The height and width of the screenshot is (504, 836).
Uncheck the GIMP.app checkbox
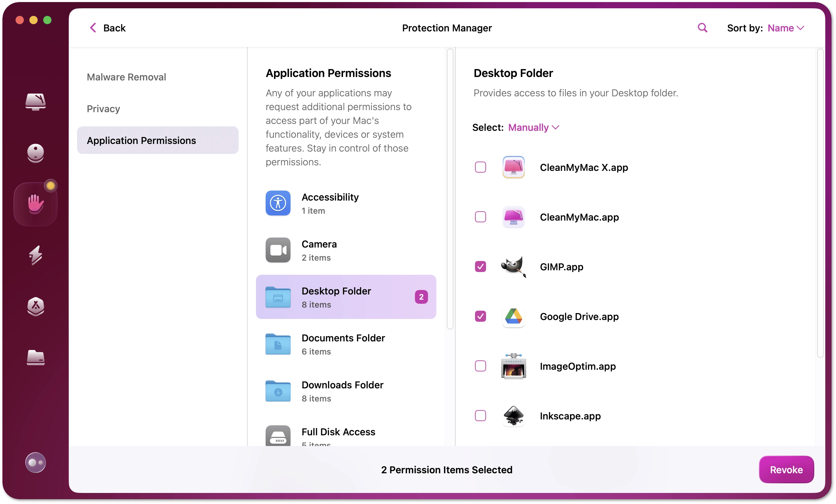tap(481, 267)
